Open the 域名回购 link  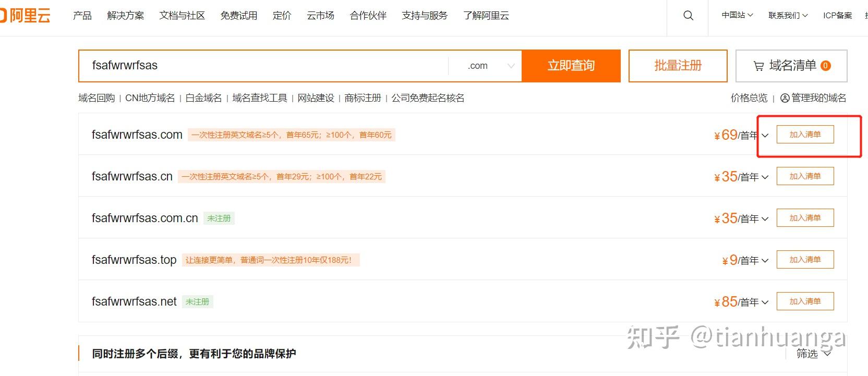(x=97, y=98)
